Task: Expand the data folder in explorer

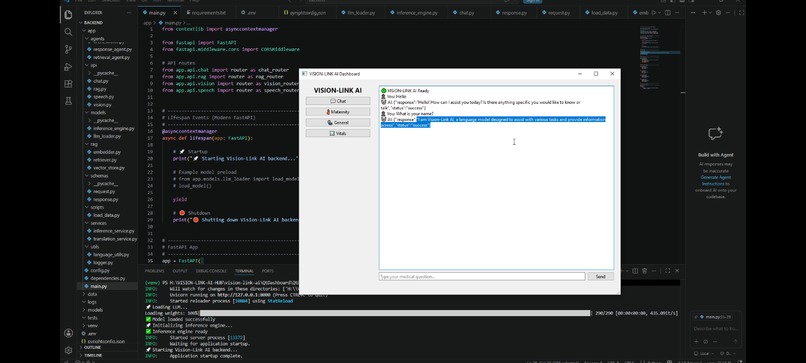Action: (109, 294)
